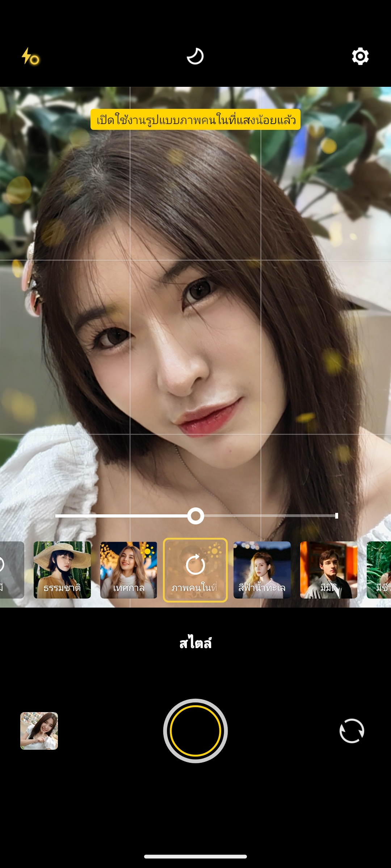Toggle night mode moon icon
The height and width of the screenshot is (868, 391).
tap(195, 56)
